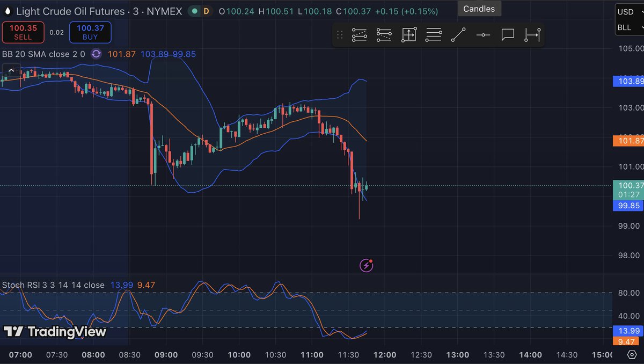
Task: Select the Fib retracement drawing tool
Action: (360, 35)
